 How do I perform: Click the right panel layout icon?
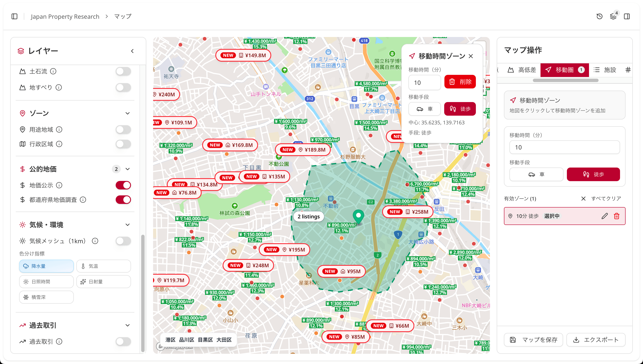(627, 17)
